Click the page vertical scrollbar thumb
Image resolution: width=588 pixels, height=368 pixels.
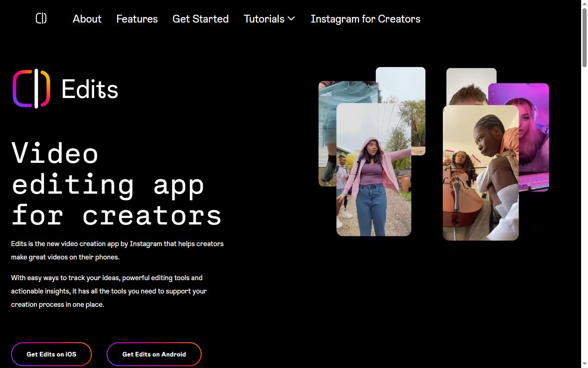pyautogui.click(x=584, y=38)
